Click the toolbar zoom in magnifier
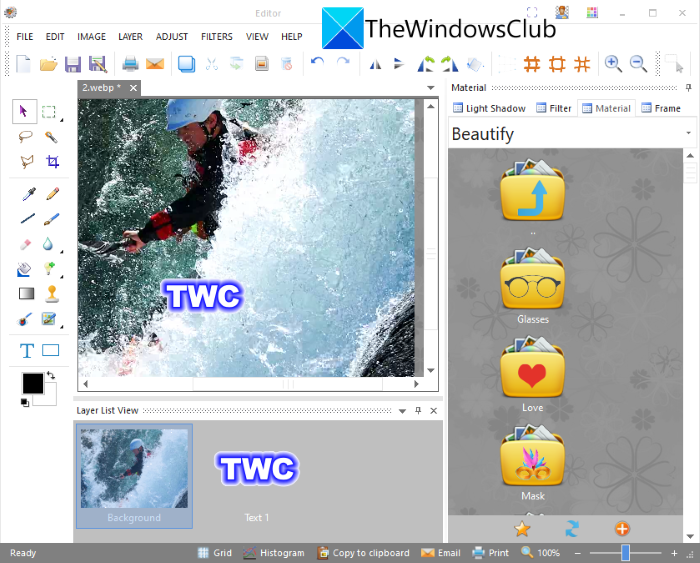Viewport: 700px width, 563px height. pos(613,64)
